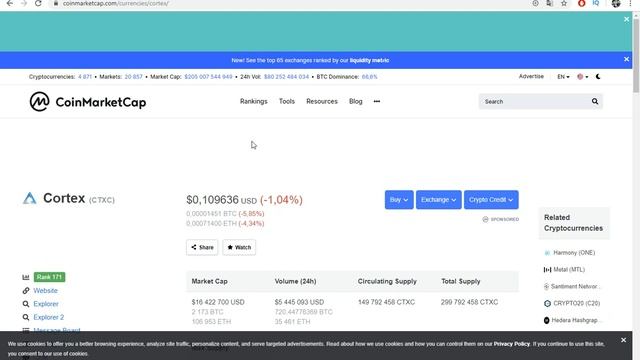Toggle dark mode moon icon
This screenshot has height=360, width=640.
pos(598,77)
